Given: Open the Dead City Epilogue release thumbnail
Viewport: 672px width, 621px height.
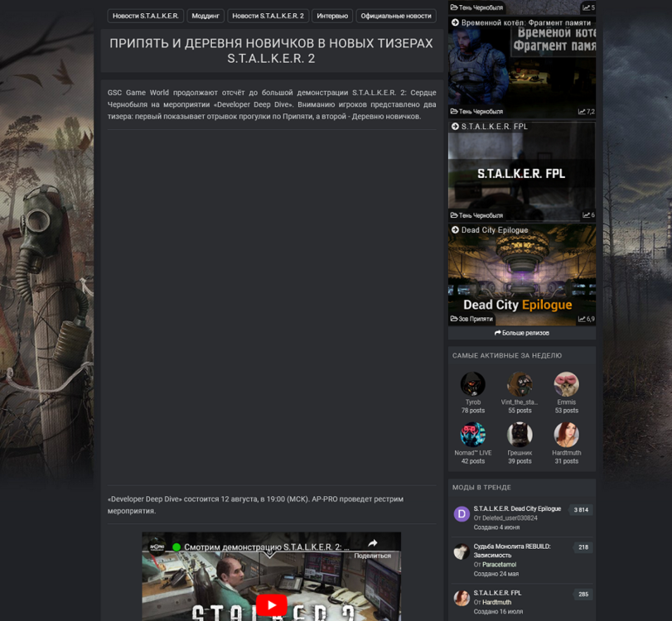Looking at the screenshot, I should (x=521, y=275).
